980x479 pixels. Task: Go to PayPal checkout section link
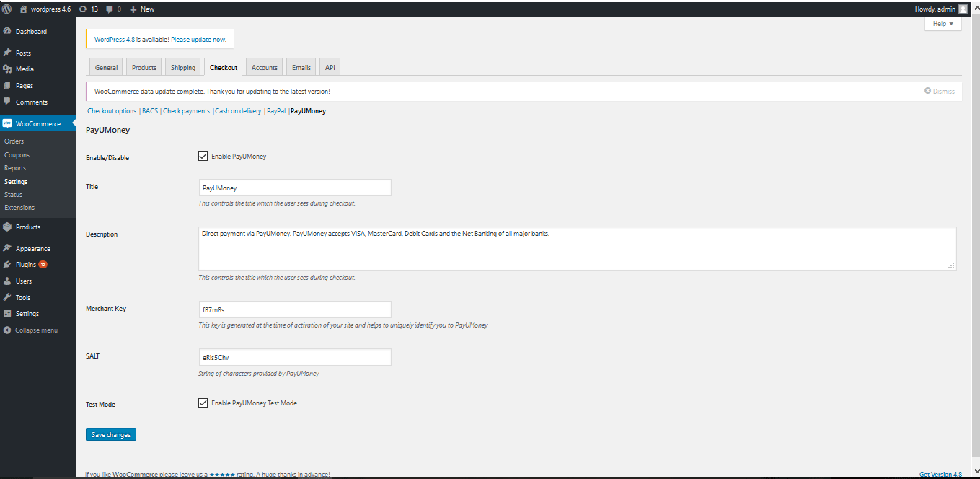[276, 111]
